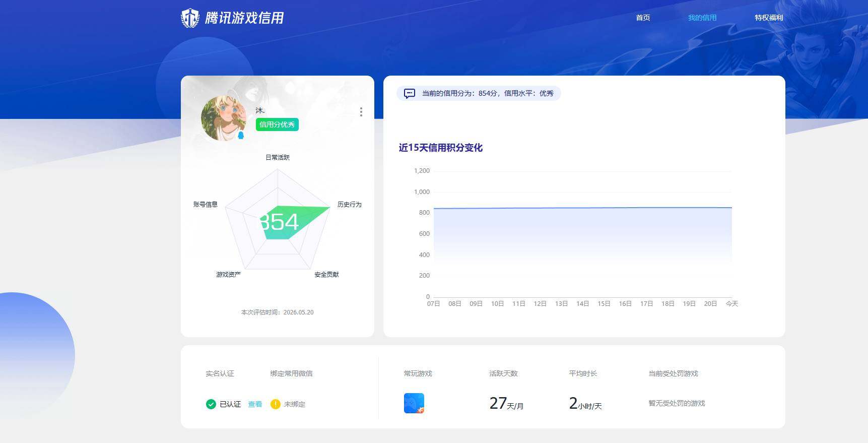Click the 活跃天数 label
This screenshot has height=443, width=868.
coord(503,373)
